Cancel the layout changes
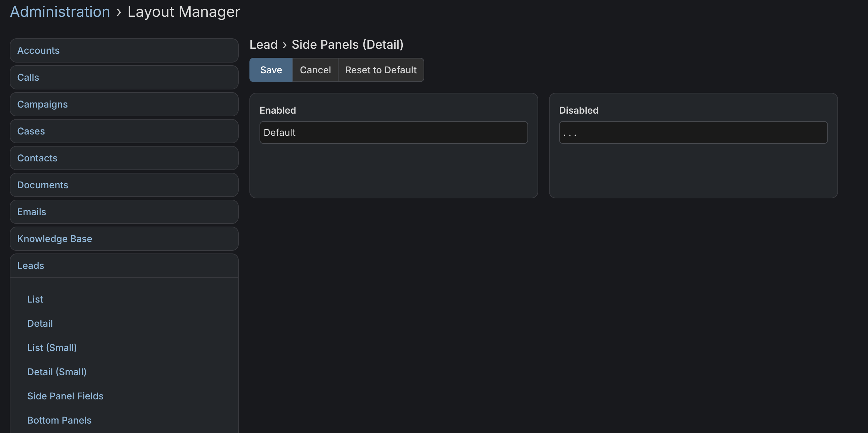The width and height of the screenshot is (868, 433). tap(315, 70)
